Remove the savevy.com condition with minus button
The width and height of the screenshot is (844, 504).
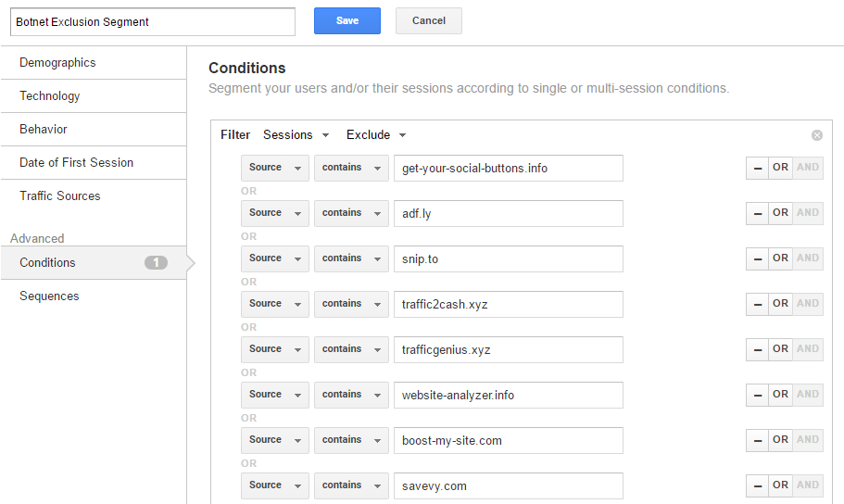click(x=757, y=485)
